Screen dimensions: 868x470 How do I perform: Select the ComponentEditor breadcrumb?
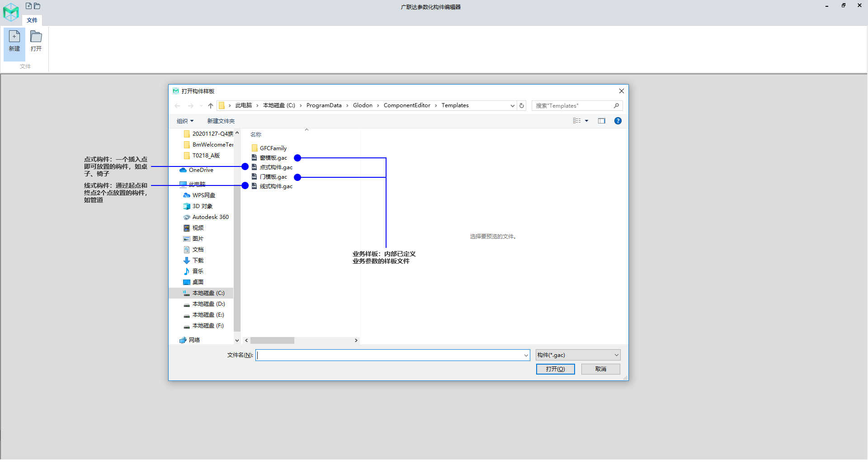tap(407, 105)
